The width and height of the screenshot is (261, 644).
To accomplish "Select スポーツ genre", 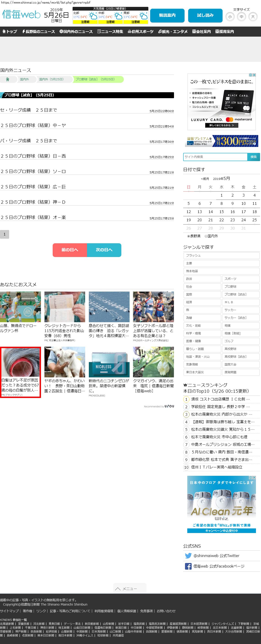I will coord(240,279).
